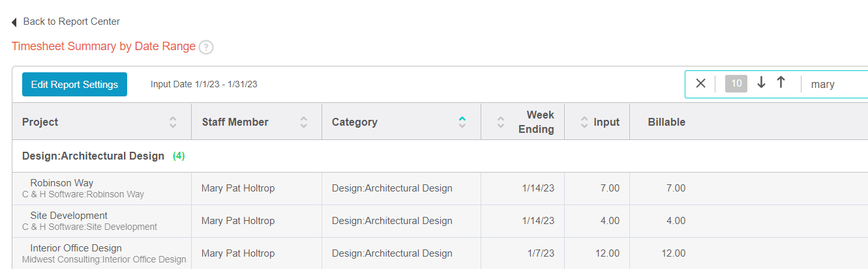
Task: Select the Site Development project row
Action: [x=440, y=221]
